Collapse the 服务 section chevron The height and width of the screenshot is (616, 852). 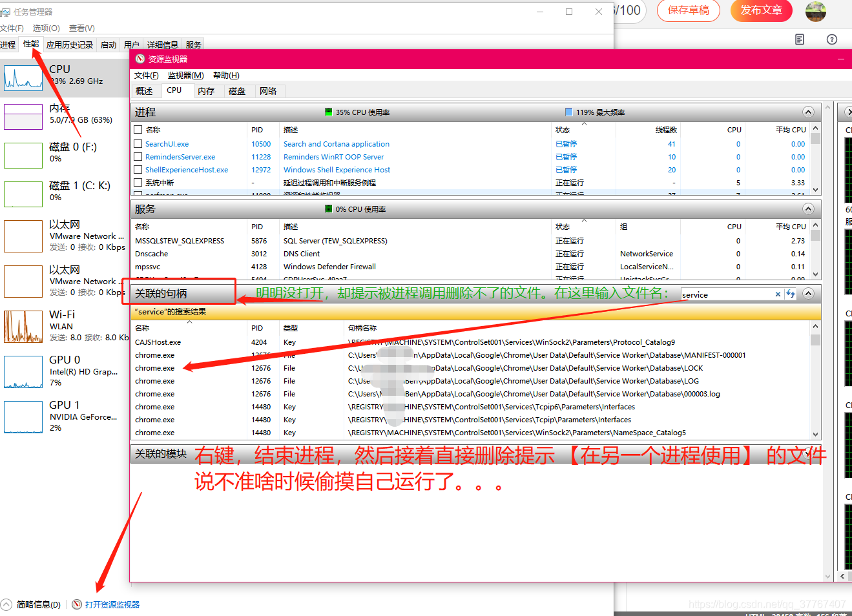(x=808, y=209)
